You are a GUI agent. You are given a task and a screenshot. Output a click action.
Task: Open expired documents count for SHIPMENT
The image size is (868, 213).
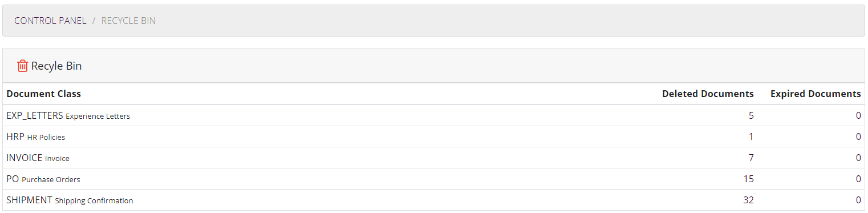[858, 200]
